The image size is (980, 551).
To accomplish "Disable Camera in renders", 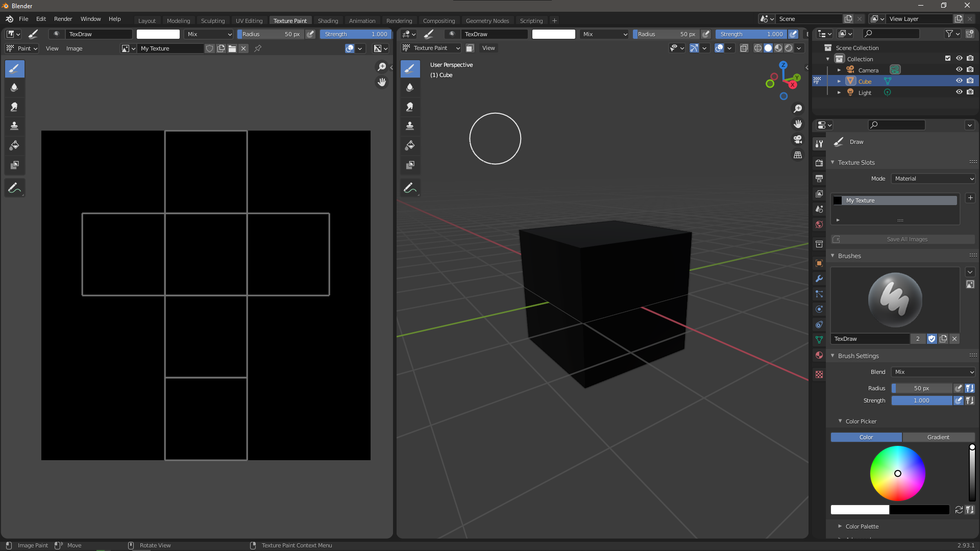I will [970, 70].
